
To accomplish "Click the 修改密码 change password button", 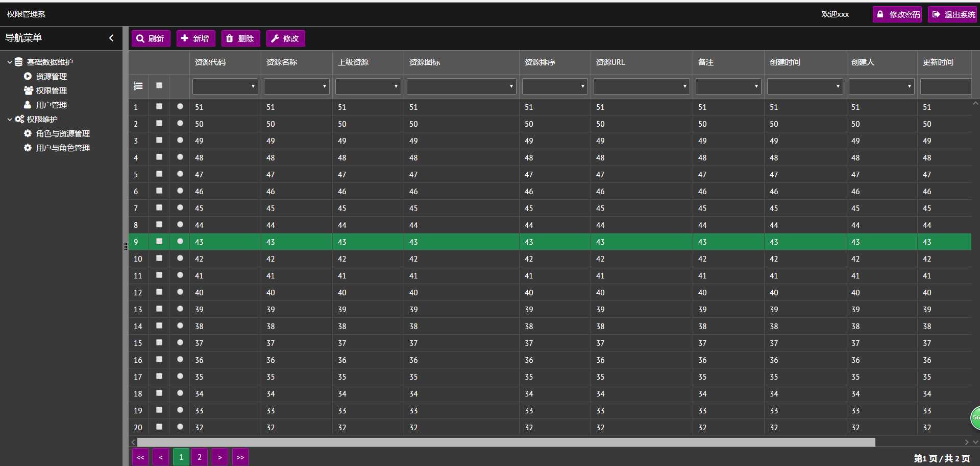I will [897, 14].
